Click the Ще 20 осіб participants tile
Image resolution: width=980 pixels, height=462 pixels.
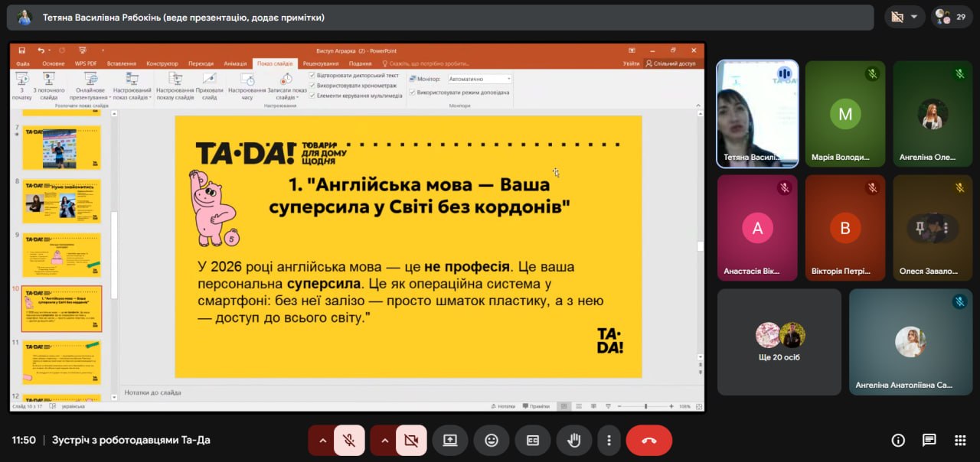tap(779, 341)
